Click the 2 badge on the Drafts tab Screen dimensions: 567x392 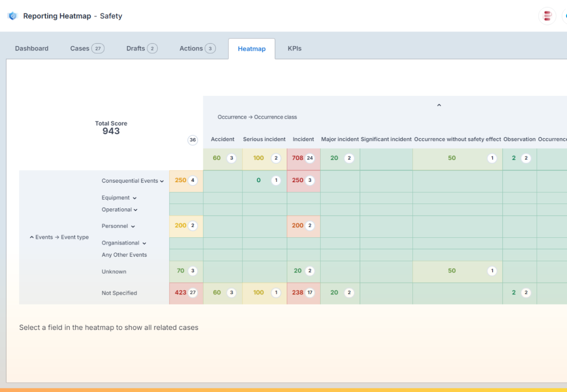(x=152, y=48)
